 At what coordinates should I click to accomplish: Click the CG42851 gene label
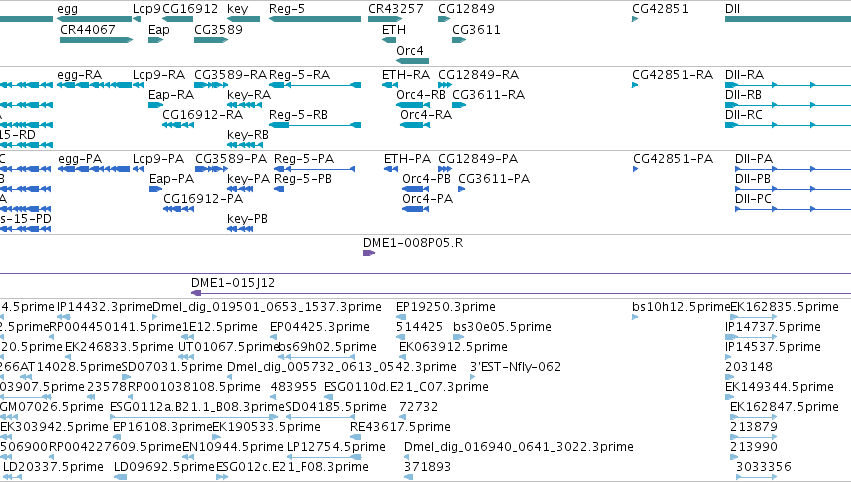[x=661, y=9]
